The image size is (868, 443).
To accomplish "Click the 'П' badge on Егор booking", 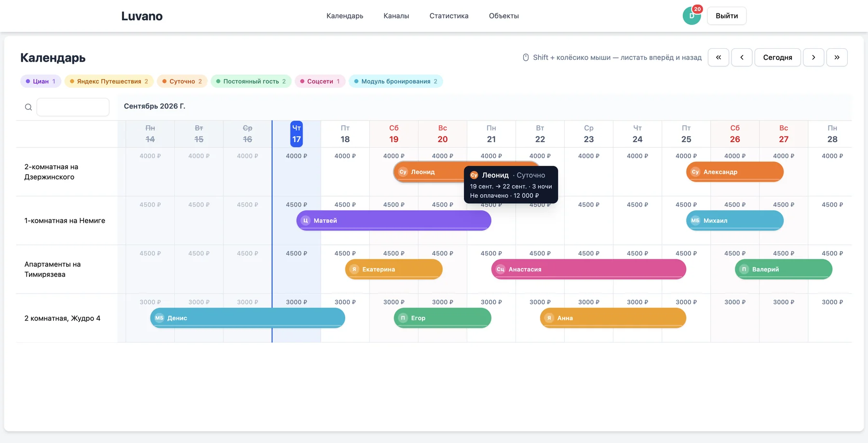I will coord(403,318).
